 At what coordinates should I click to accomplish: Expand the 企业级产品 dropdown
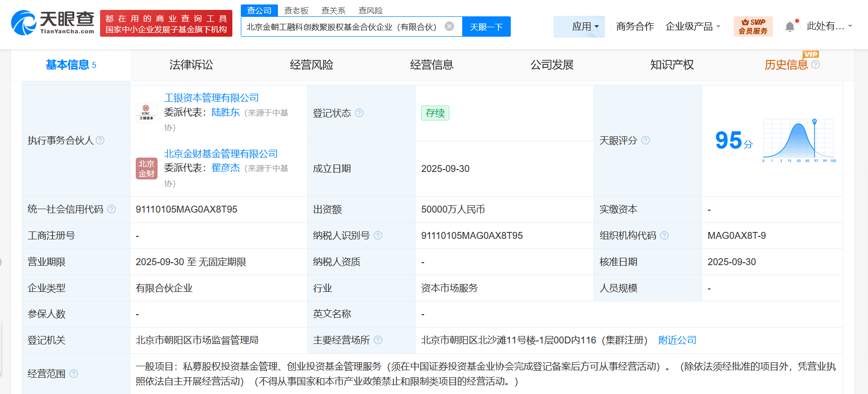point(693,27)
